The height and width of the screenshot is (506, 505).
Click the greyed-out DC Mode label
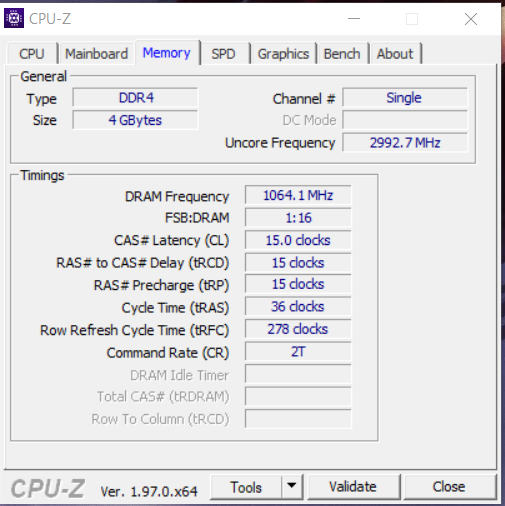click(309, 120)
